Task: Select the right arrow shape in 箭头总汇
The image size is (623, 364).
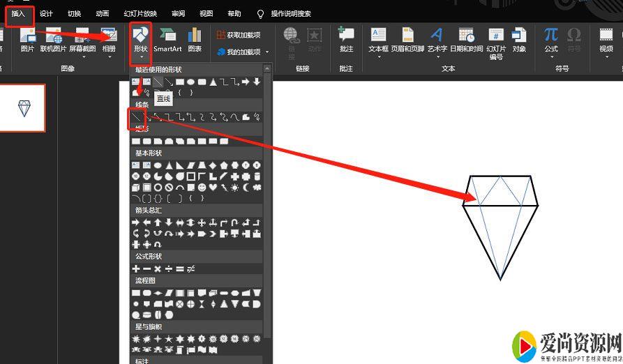Action: pyautogui.click(x=136, y=222)
